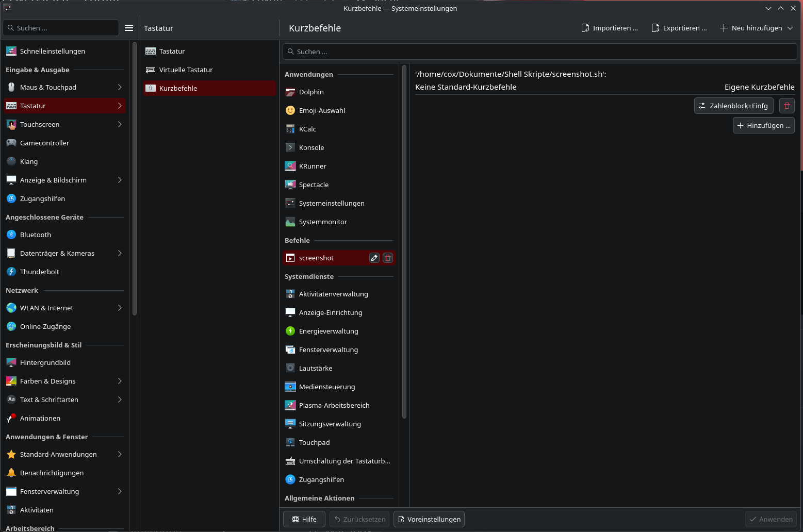Click the Aktivitäten icon in sidebar
803x532 pixels.
coord(11,510)
